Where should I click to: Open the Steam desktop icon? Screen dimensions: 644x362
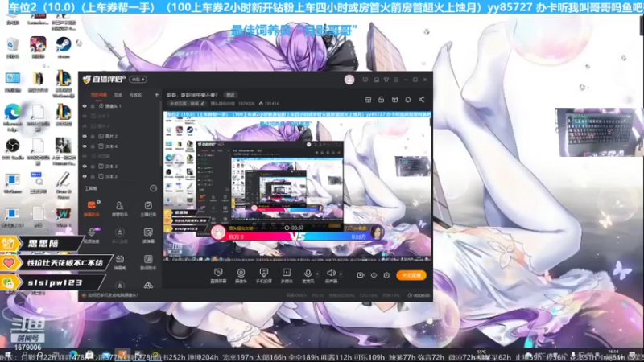64,47
